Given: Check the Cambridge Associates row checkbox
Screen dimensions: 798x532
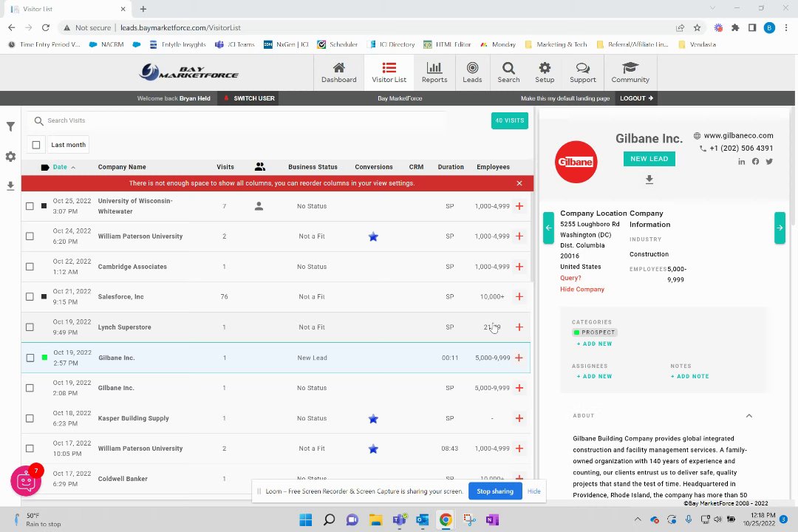Looking at the screenshot, I should pos(30,267).
